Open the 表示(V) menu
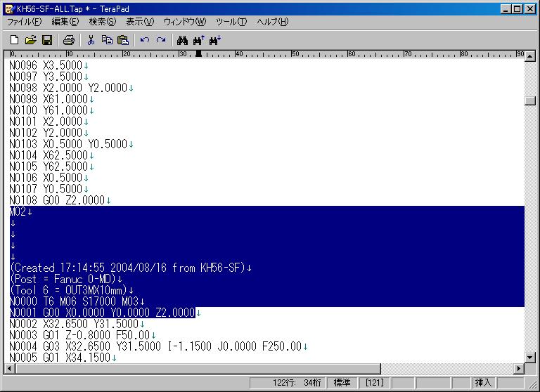540x392 pixels. point(140,22)
